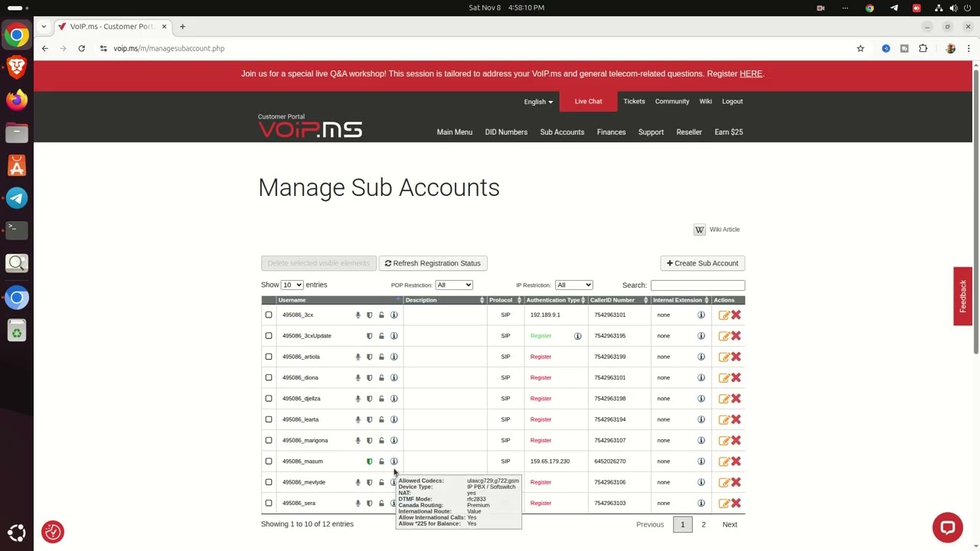
Task: Open Telegram from the Ubuntu dock
Action: tap(17, 198)
